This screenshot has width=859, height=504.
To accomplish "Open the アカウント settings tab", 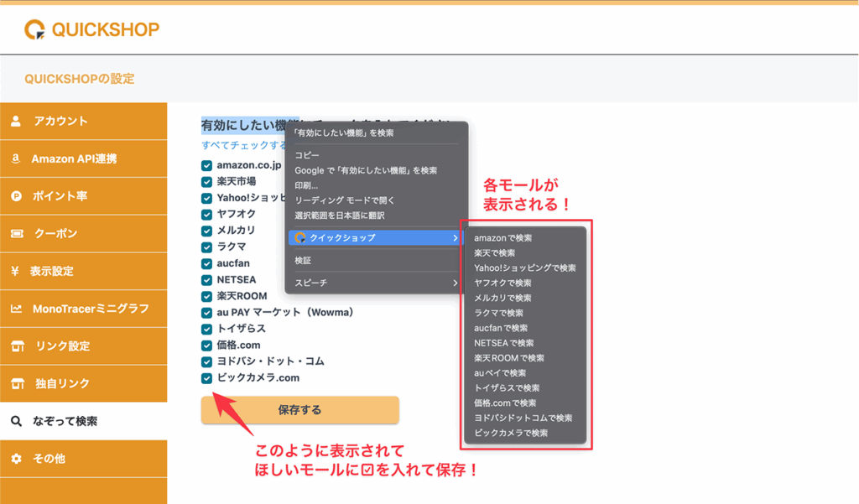I will pyautogui.click(x=83, y=121).
